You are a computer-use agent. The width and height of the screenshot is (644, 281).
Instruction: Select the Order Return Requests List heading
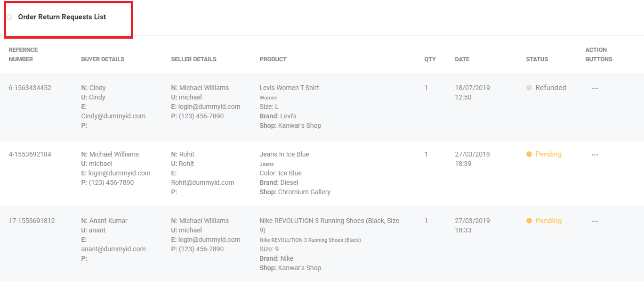62,17
